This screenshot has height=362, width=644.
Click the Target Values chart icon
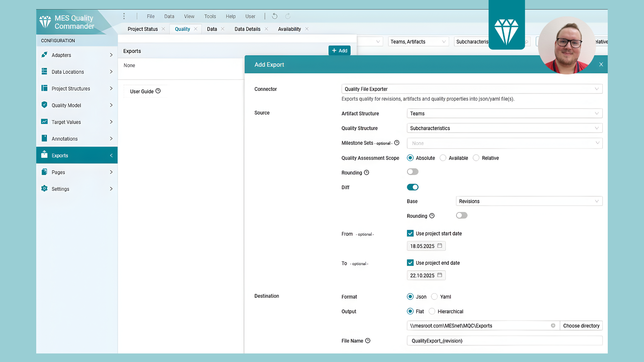point(44,122)
